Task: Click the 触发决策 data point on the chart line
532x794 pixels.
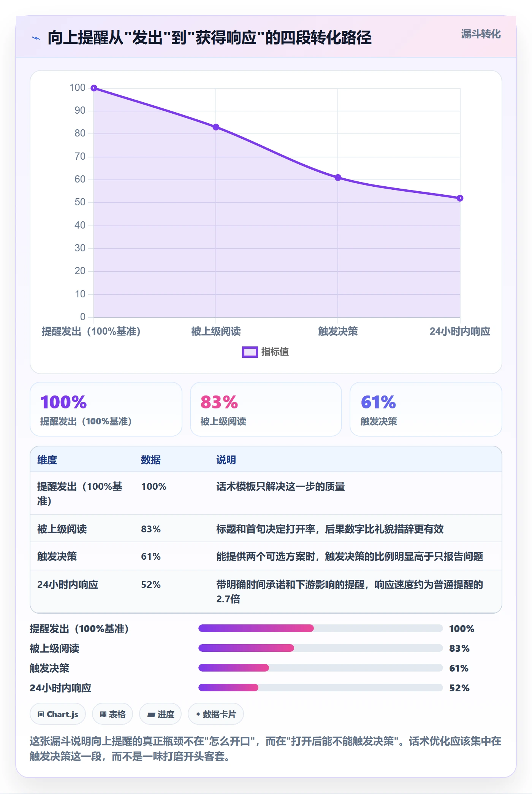Action: (x=338, y=178)
